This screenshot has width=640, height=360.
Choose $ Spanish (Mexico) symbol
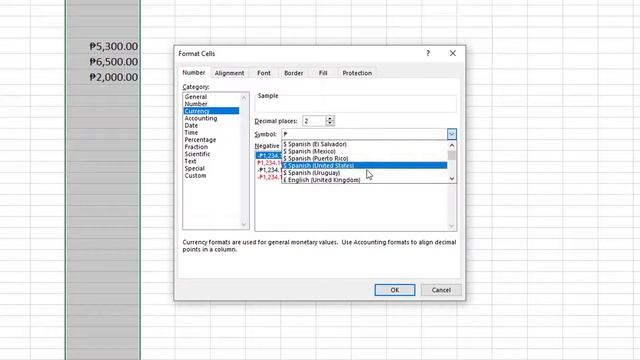(x=364, y=151)
